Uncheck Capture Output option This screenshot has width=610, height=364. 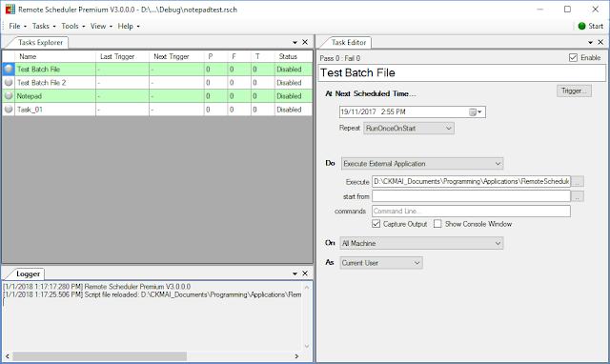coord(376,224)
